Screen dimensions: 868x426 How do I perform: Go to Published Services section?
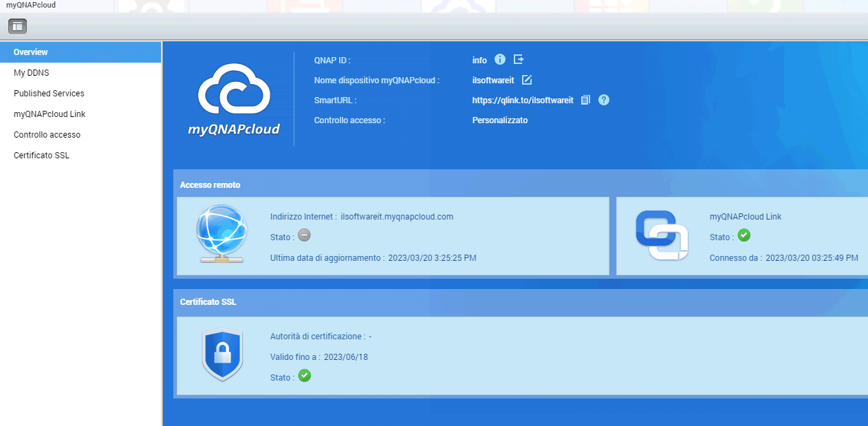pyautogui.click(x=80, y=94)
